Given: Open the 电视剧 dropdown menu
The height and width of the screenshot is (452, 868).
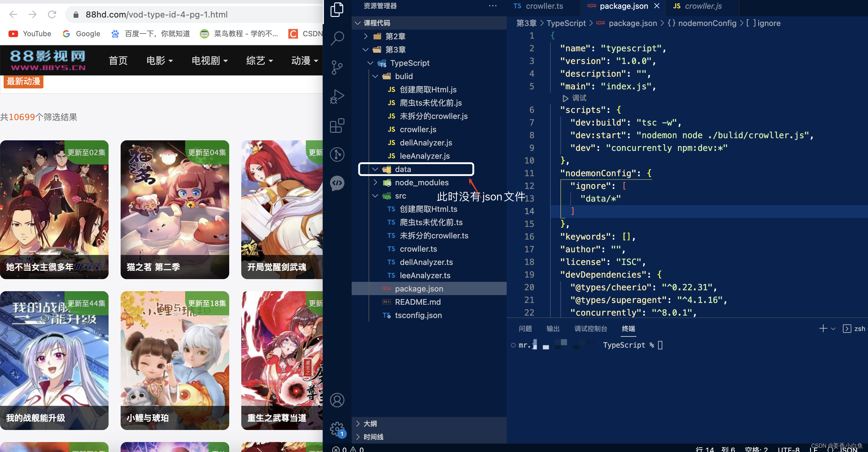Looking at the screenshot, I should (210, 61).
